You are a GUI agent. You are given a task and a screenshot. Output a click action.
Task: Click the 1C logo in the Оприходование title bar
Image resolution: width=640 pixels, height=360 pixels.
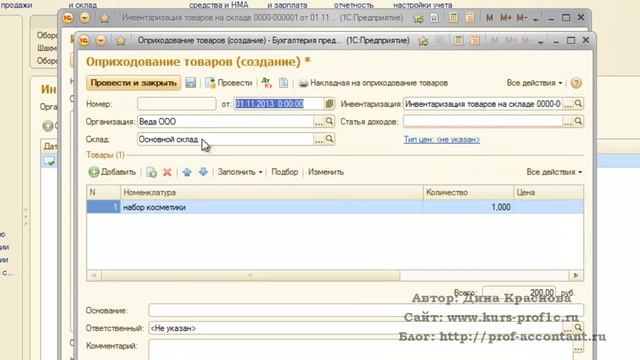tap(84, 40)
